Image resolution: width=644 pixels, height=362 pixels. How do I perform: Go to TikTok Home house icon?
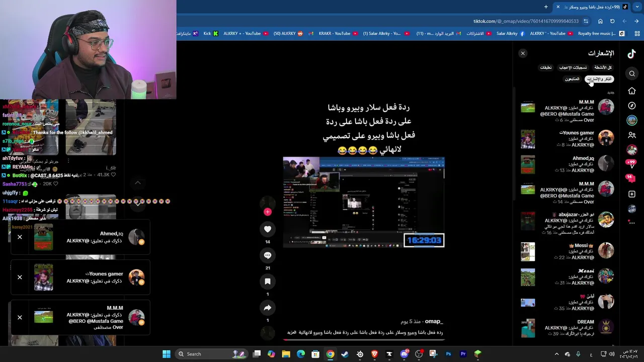point(632,91)
